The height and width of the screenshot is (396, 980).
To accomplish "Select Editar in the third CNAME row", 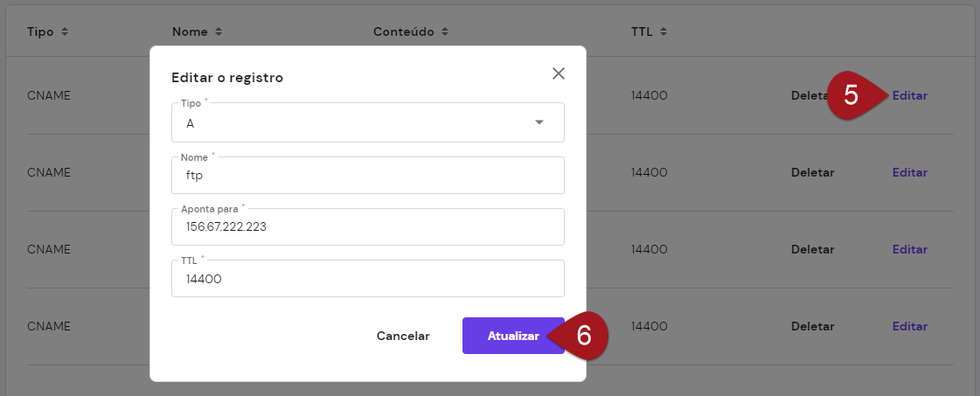I will (x=909, y=250).
